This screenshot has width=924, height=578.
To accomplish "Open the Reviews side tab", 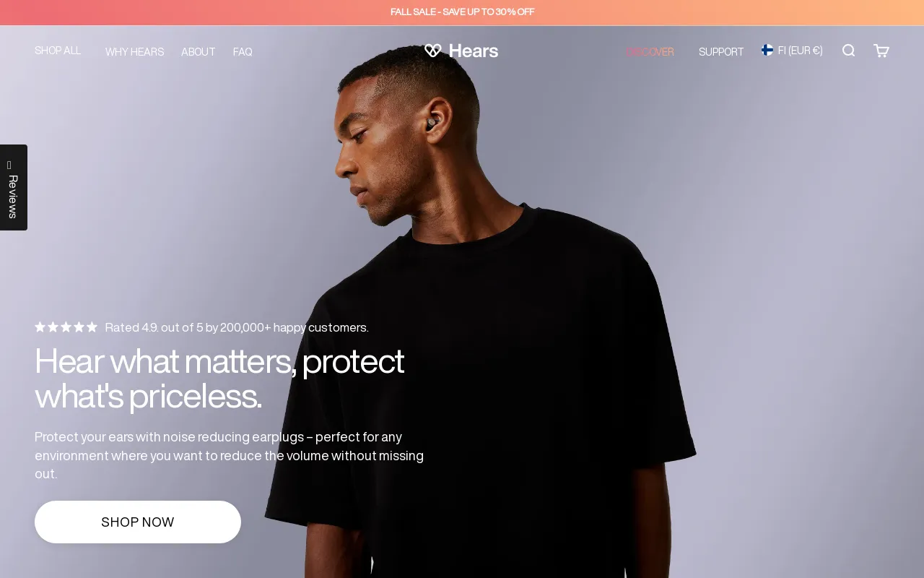I will coord(13,187).
